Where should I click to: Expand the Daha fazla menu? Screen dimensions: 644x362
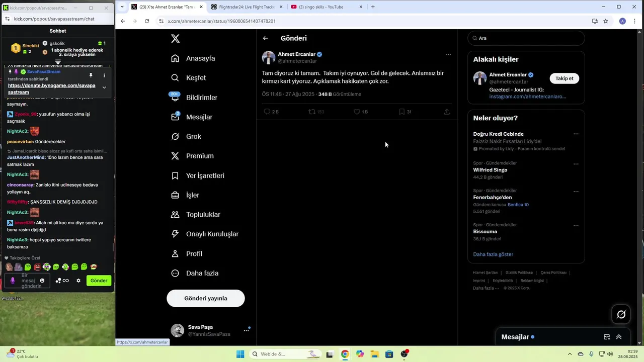click(195, 274)
